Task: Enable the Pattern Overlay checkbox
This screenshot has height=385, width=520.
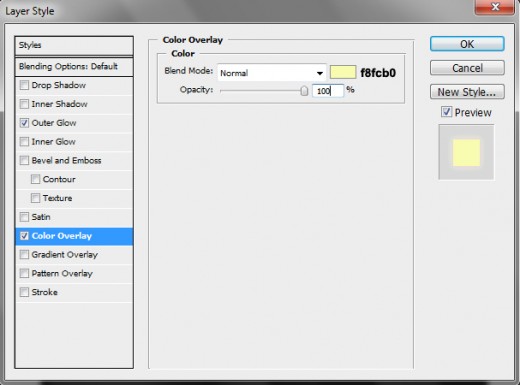Action: 24,273
